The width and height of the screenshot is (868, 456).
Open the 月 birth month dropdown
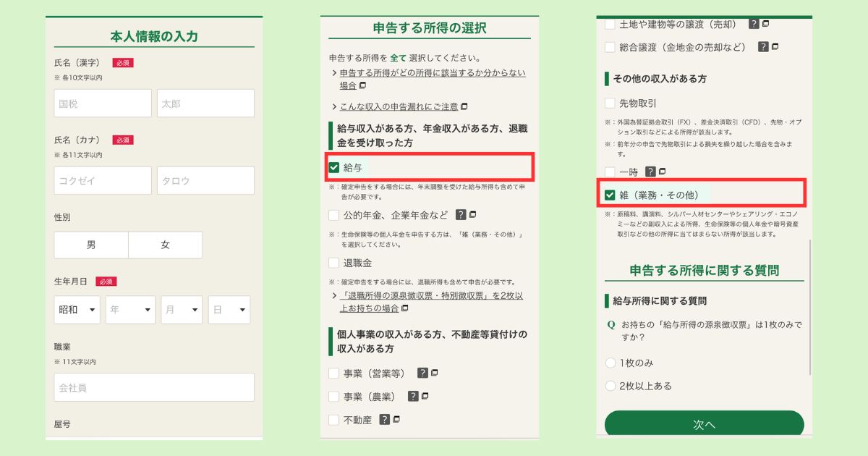pyautogui.click(x=182, y=310)
